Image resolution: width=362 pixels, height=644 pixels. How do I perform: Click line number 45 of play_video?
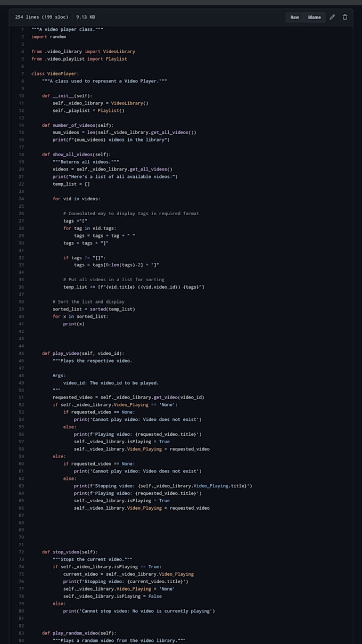(22, 353)
